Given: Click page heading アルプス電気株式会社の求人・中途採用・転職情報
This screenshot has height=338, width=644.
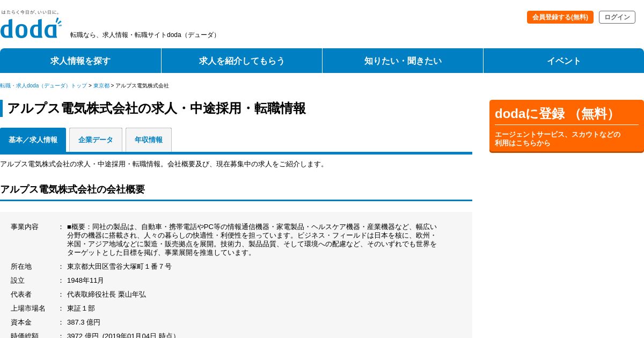Looking at the screenshot, I should (156, 108).
